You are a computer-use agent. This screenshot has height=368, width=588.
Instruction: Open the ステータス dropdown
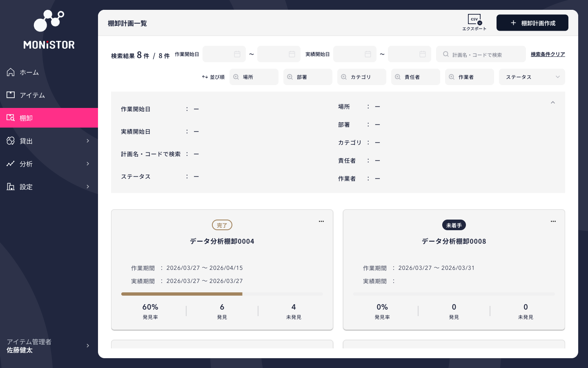pos(532,77)
